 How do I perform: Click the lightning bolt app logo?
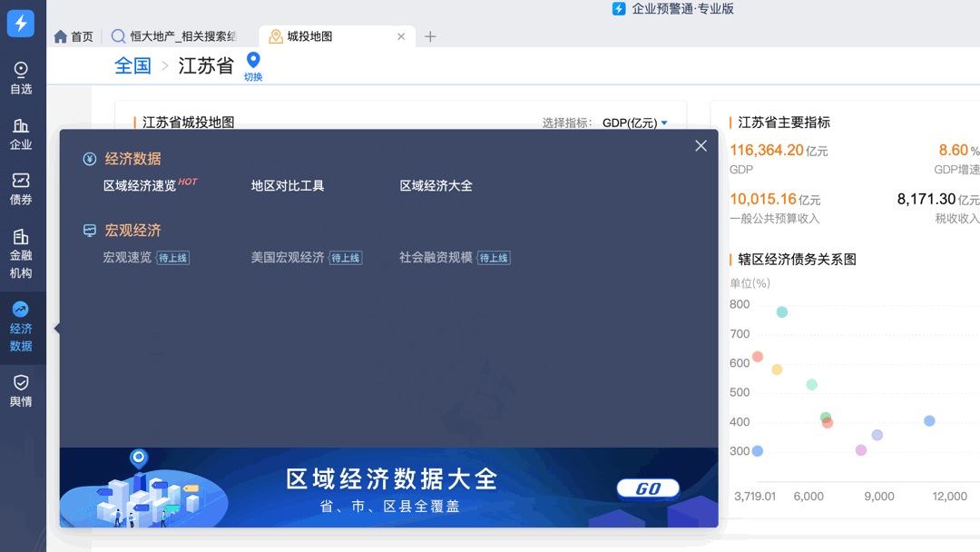tap(21, 23)
